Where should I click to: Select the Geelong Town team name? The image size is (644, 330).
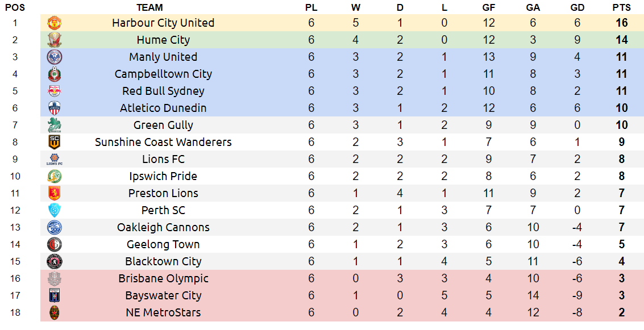pos(163,244)
